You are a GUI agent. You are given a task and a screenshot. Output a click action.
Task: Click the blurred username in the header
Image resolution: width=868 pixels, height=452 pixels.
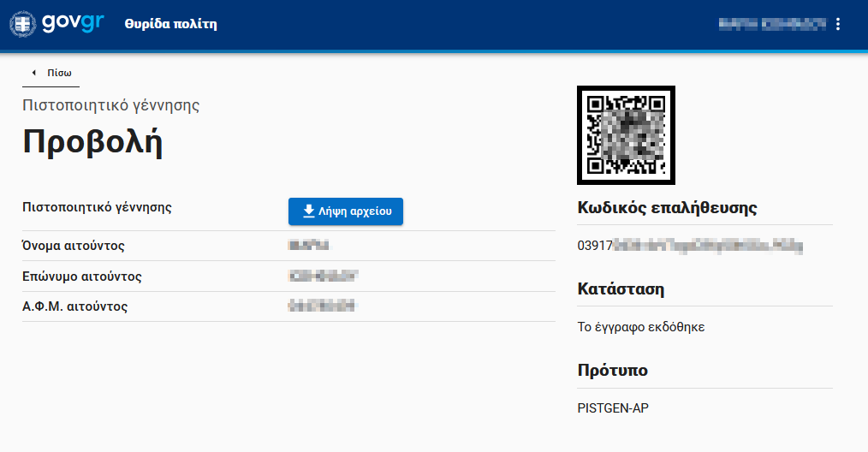tap(771, 24)
